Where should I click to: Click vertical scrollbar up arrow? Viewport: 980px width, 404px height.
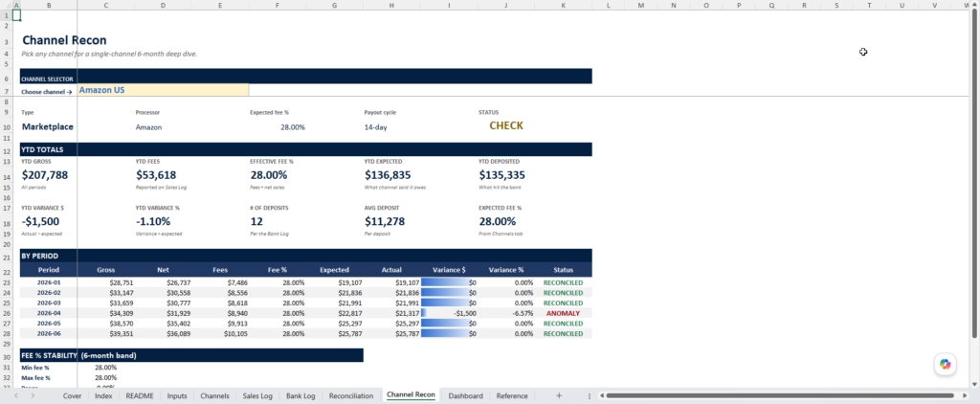(x=975, y=6)
